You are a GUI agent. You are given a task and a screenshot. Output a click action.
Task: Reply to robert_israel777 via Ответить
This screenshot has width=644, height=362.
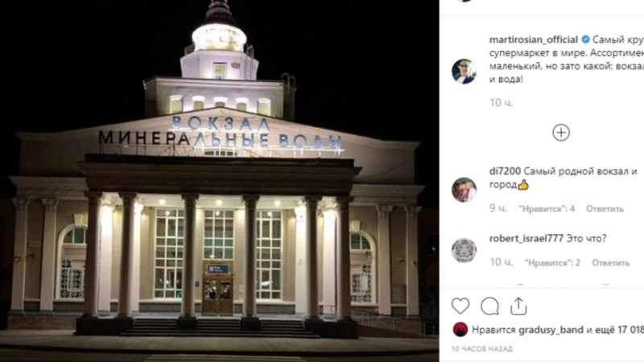pos(610,263)
